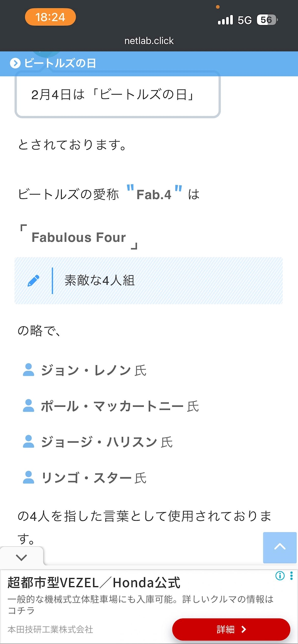Tap the pencil icon beside 素敵な4人組

(34, 281)
